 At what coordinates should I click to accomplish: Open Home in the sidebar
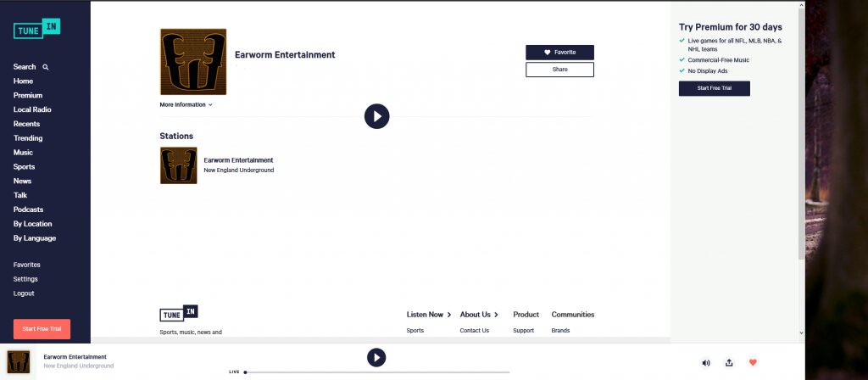pyautogui.click(x=23, y=81)
